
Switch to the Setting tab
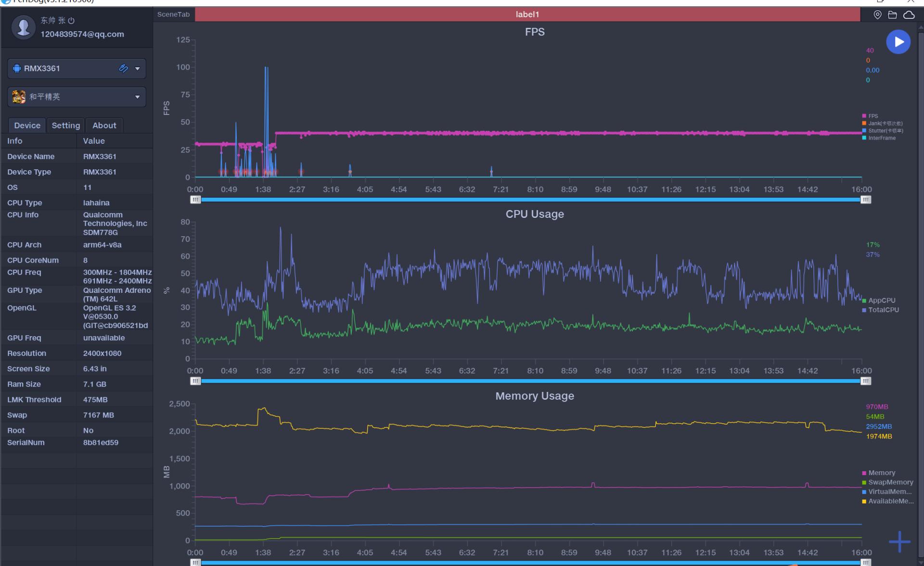66,126
